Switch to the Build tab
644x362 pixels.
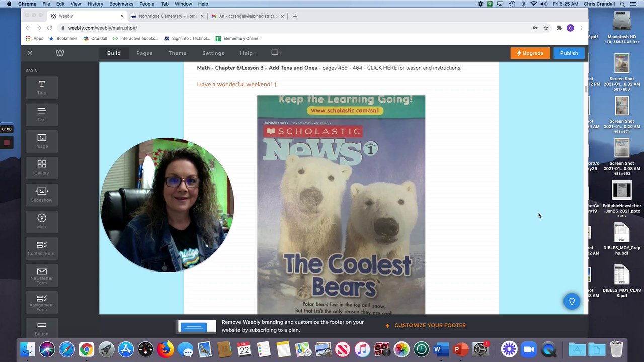point(114,53)
